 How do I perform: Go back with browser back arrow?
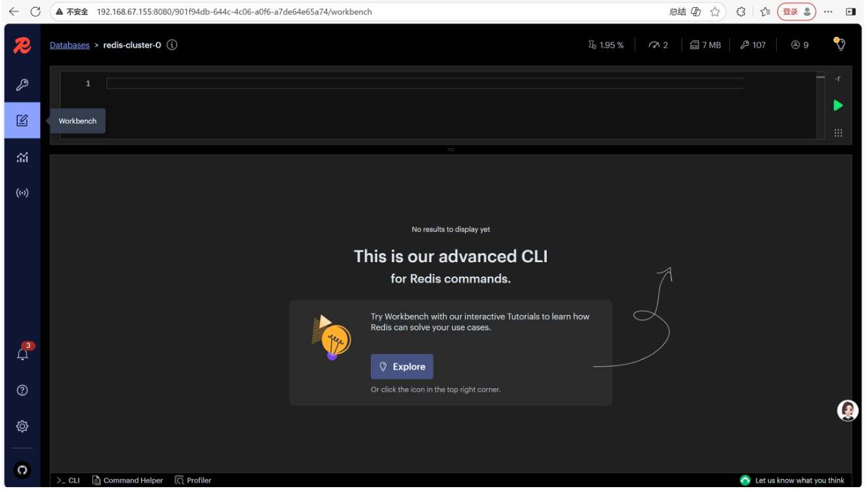point(14,12)
